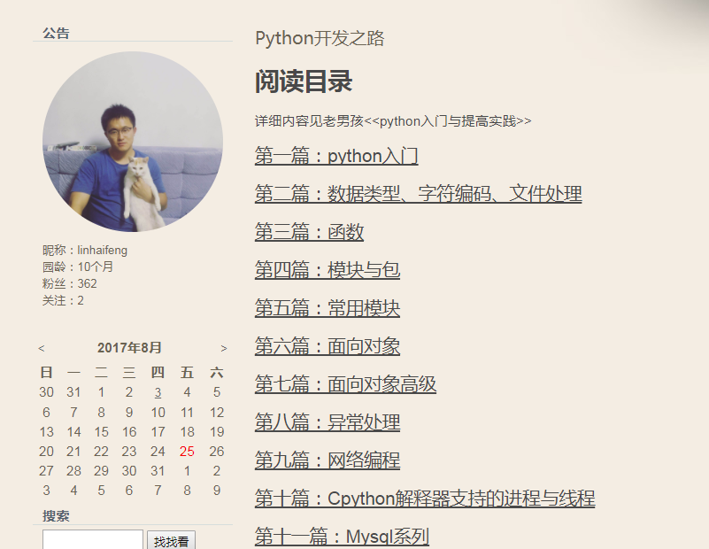Click calendar date 22

point(101,451)
